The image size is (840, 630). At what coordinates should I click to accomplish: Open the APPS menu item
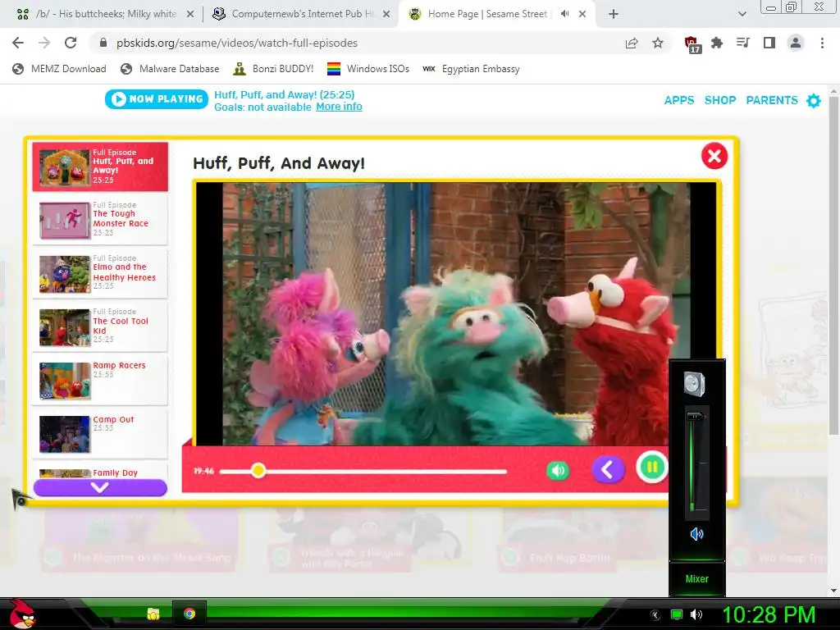pyautogui.click(x=679, y=100)
